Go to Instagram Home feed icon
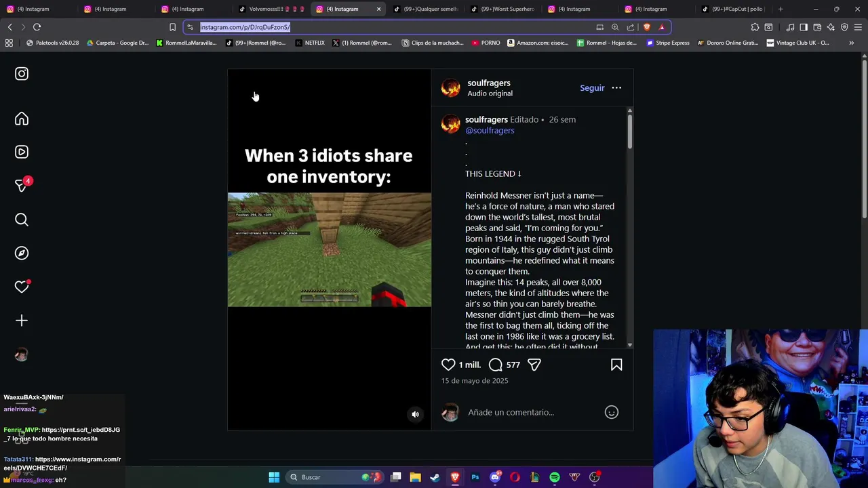The image size is (868, 488). [x=22, y=119]
